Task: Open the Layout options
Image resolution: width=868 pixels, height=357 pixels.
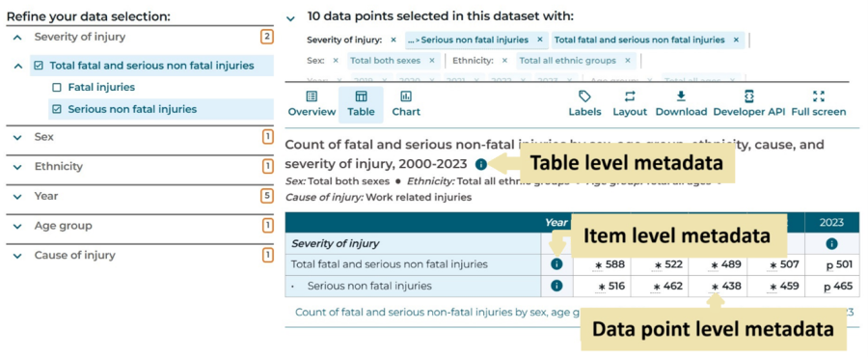Action: 630,104
